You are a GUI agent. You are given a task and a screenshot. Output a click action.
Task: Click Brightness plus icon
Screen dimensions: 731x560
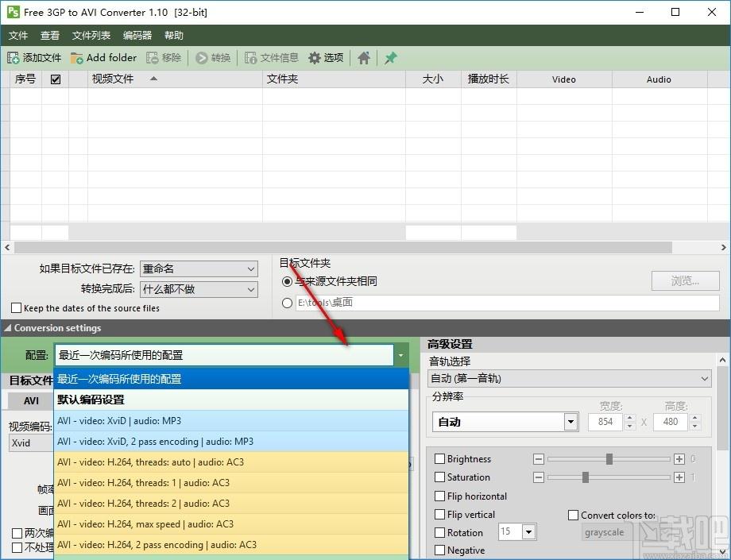(x=679, y=459)
